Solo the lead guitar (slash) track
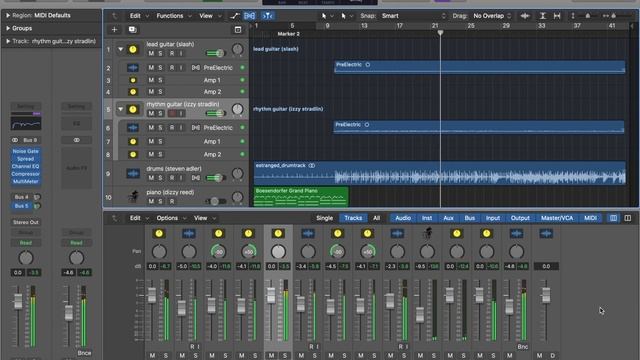The width and height of the screenshot is (640, 360). 160,53
